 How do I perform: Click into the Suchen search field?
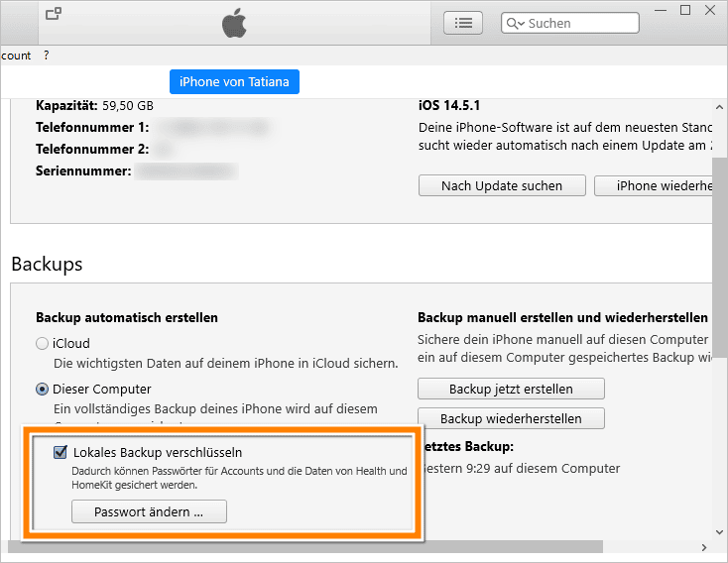click(570, 23)
